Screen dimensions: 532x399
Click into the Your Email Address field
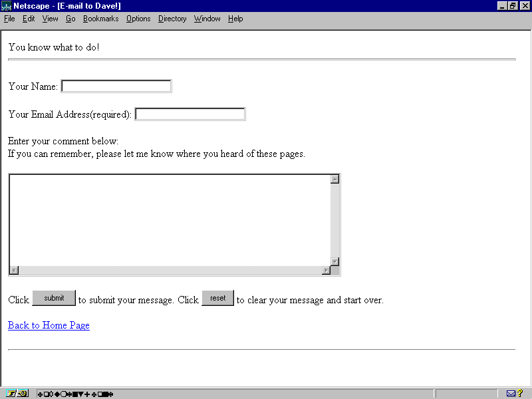(x=190, y=114)
